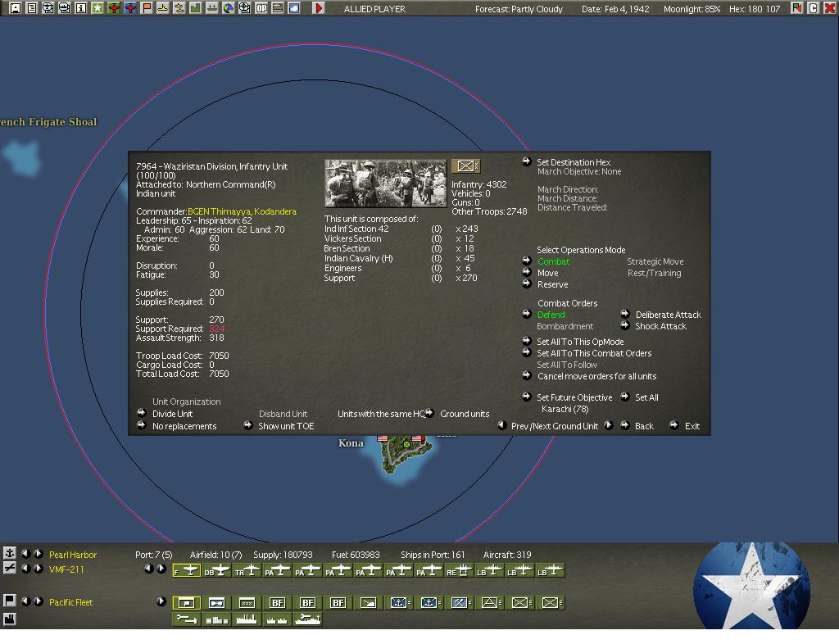Click the anchor icon beside Pearl Harbor

coord(10,552)
